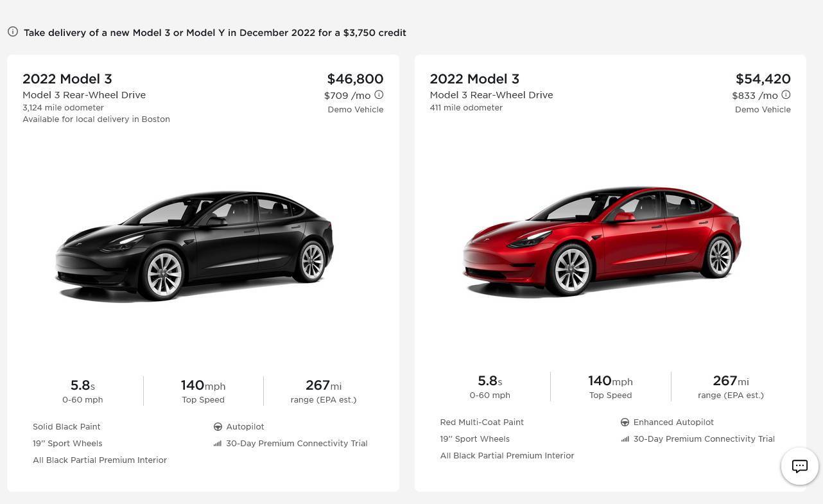Click the $54,420 price
The width and height of the screenshot is (823, 504).
click(763, 79)
